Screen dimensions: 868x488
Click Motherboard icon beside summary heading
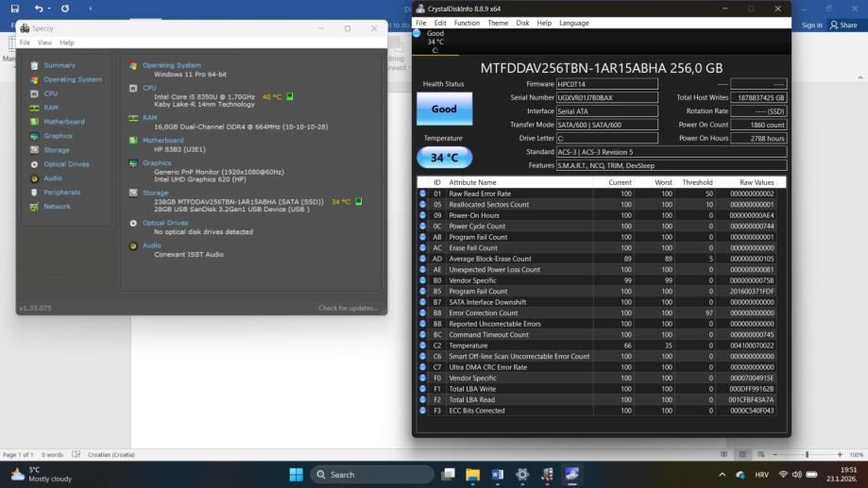click(133, 141)
